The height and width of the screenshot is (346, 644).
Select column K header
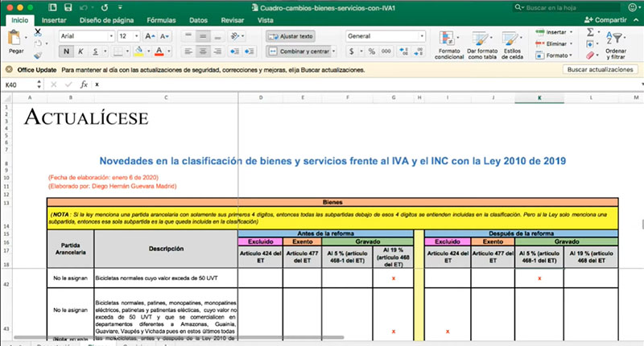[x=539, y=97]
